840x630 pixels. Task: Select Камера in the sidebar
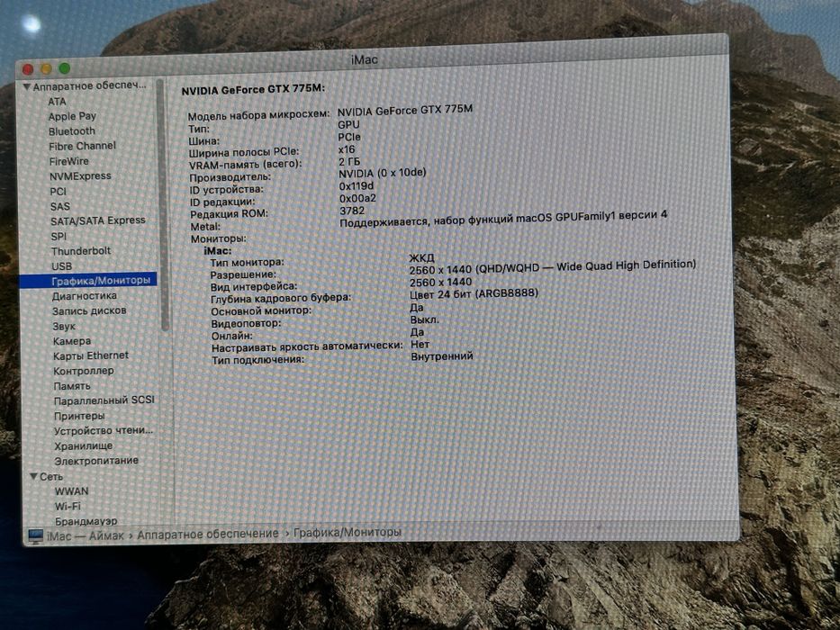coord(72,341)
